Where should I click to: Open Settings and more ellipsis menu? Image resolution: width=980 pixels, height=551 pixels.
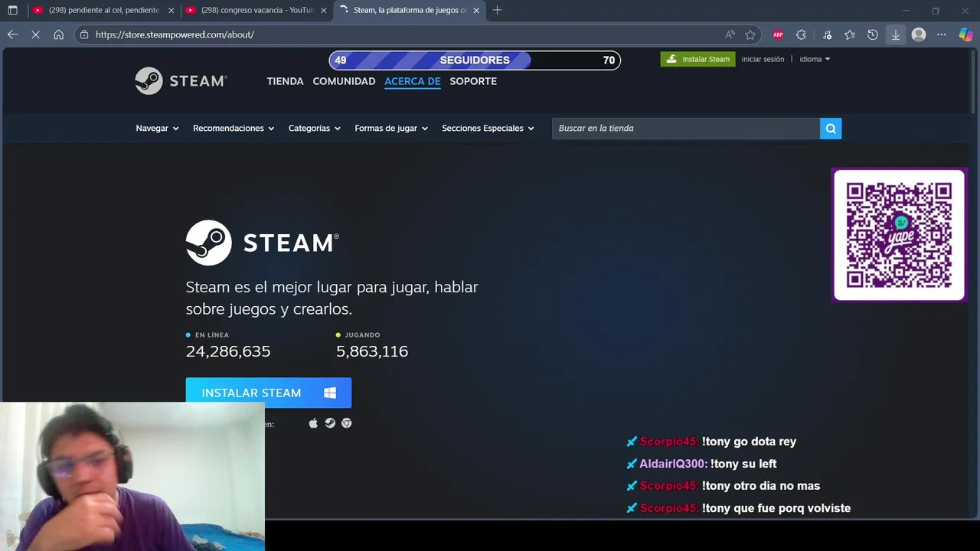942,34
